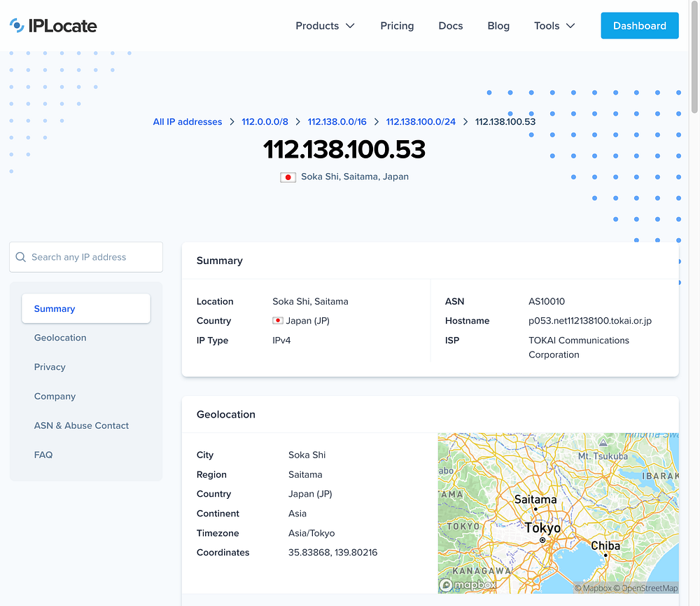Click the AS10010 ASN value
The image size is (700, 606).
[x=547, y=301]
